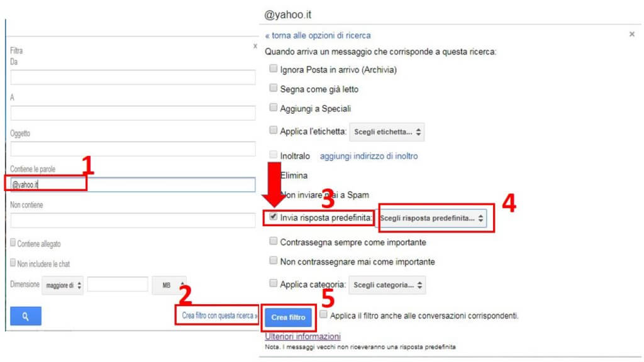Open the MB unit selector
644x362 pixels.
169,285
